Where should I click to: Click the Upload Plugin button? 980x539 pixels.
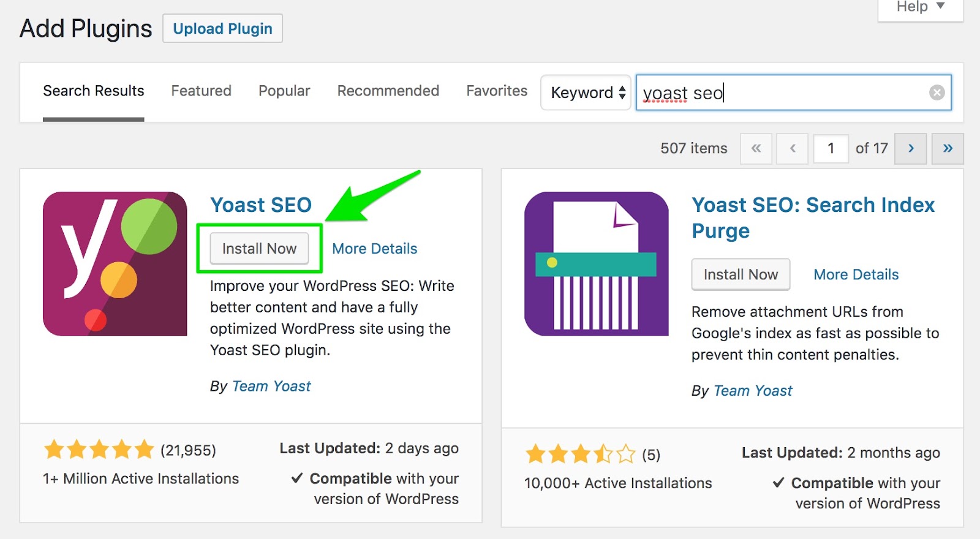[x=222, y=29]
